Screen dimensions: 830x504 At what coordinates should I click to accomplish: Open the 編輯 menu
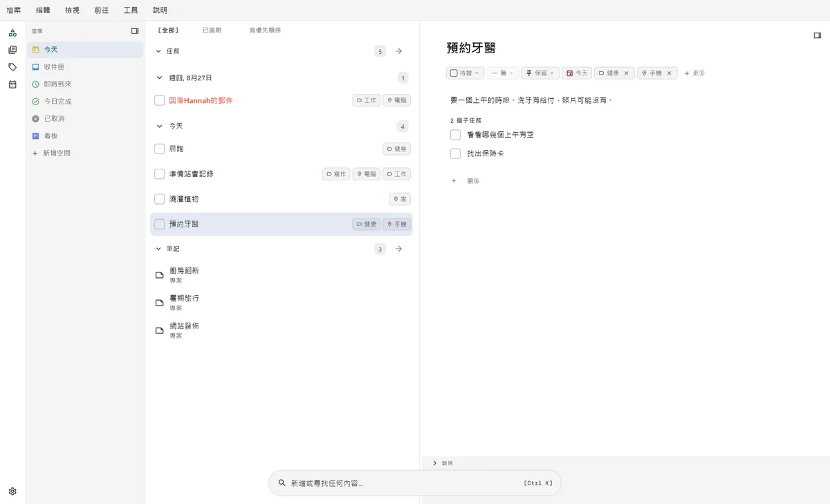[x=43, y=10]
